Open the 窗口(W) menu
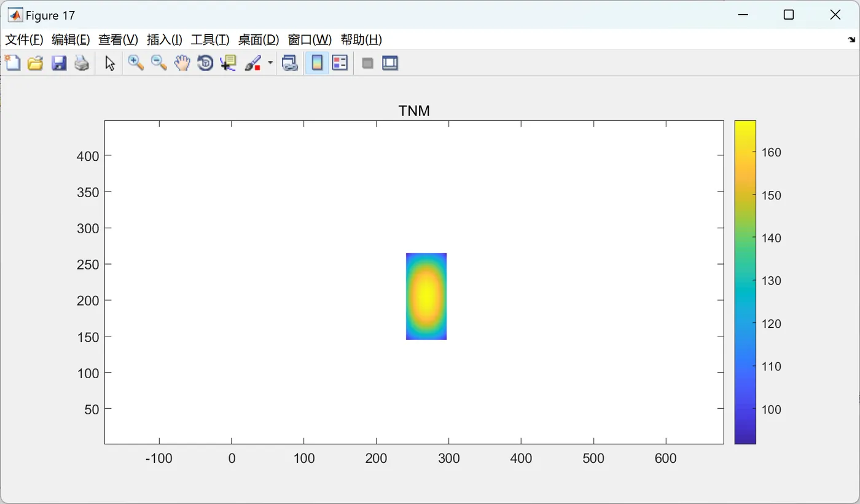860x504 pixels. pyautogui.click(x=310, y=40)
